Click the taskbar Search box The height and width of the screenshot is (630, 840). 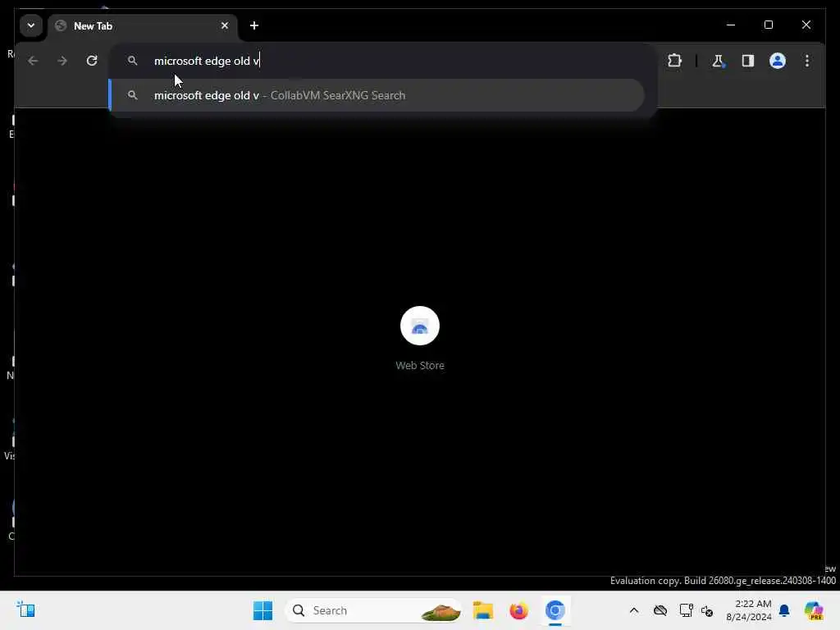[373, 610]
